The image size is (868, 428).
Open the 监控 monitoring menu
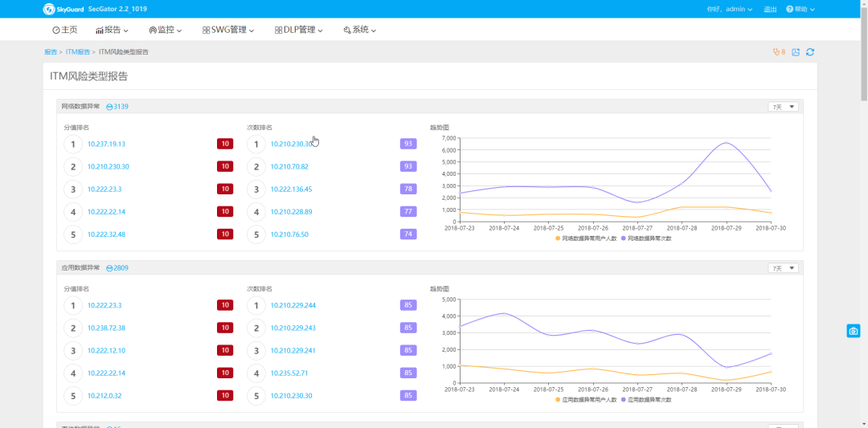(x=166, y=30)
